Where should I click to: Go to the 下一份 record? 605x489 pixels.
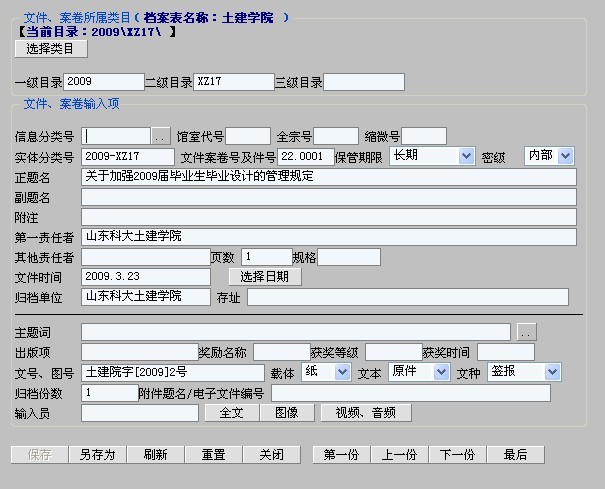pyautogui.click(x=458, y=455)
